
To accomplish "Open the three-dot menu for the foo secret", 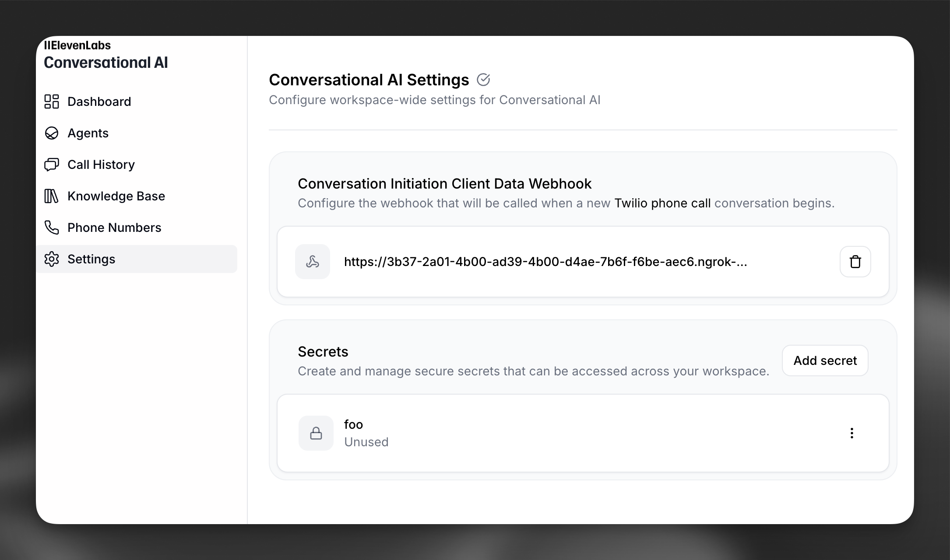I will [x=852, y=433].
